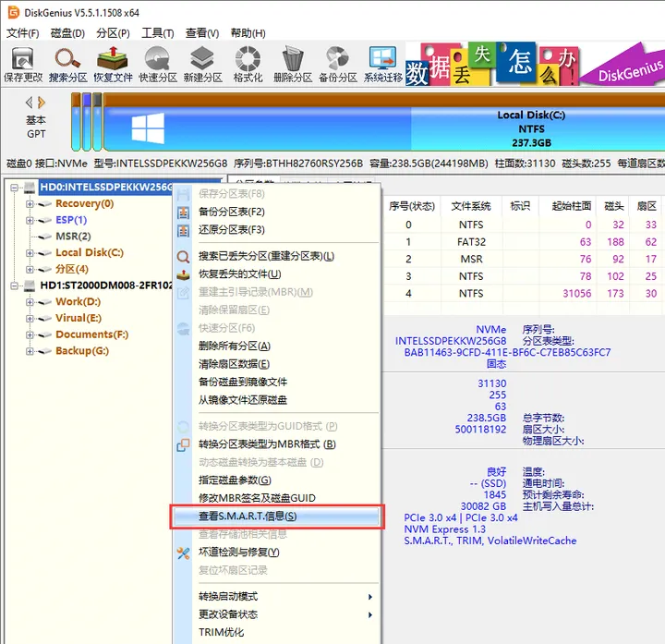Click the tools icon beside 坏道检测与修复

pos(183,553)
